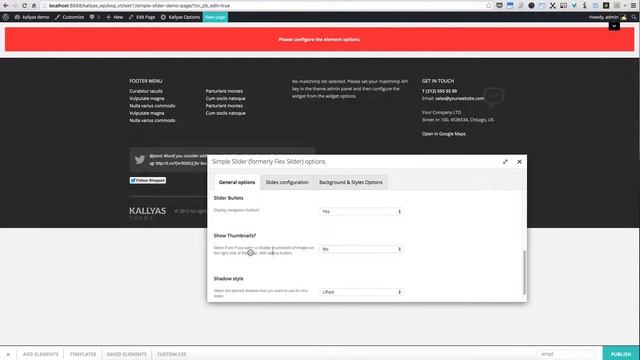This screenshot has height=360, width=640.
Task: Click the X-shaped extension icon
Action: point(552,5)
